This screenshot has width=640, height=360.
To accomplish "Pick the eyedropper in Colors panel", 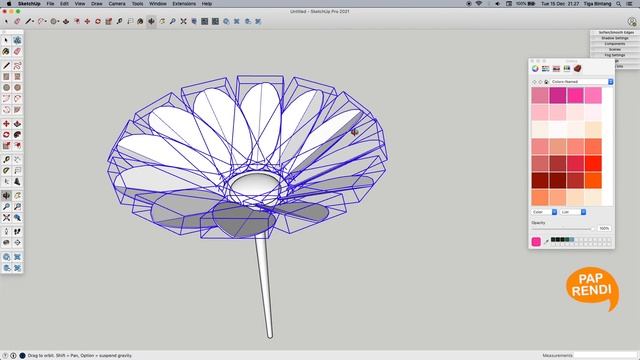I will 546,242.
